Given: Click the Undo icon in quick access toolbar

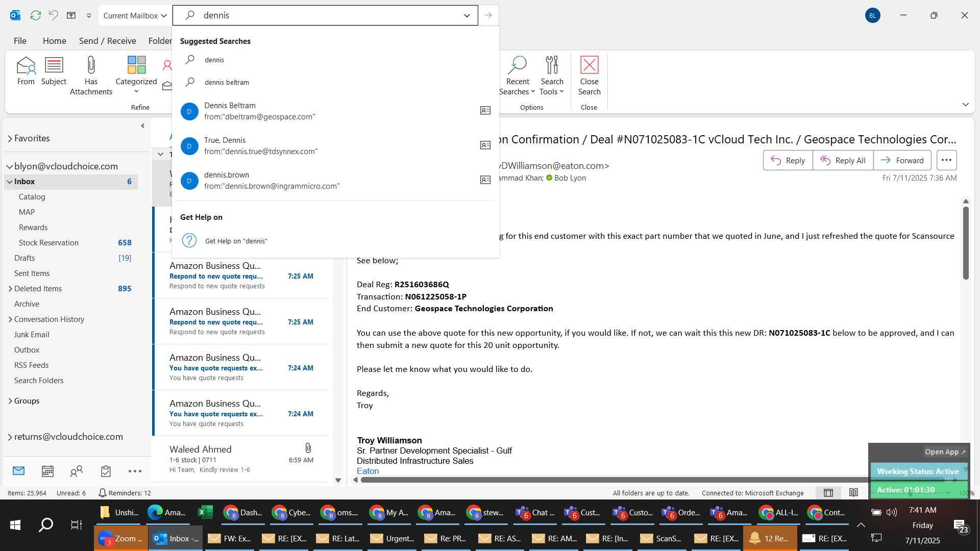Looking at the screenshot, I should click(x=53, y=15).
